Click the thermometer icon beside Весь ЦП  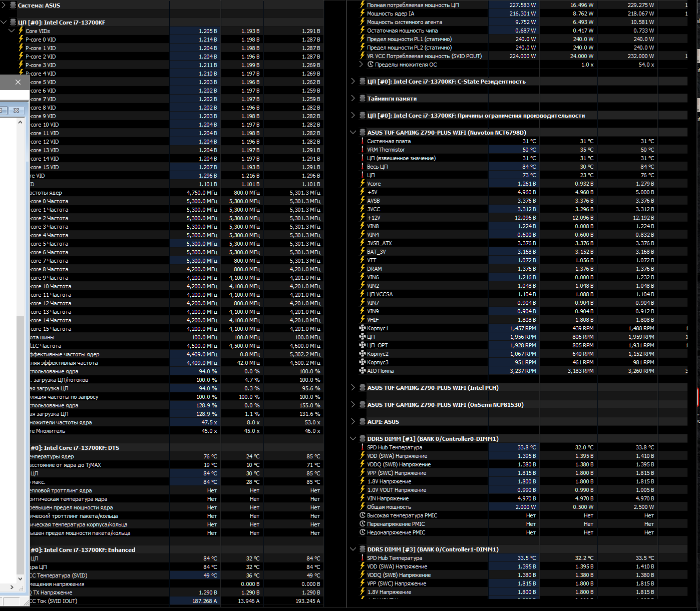pos(363,167)
